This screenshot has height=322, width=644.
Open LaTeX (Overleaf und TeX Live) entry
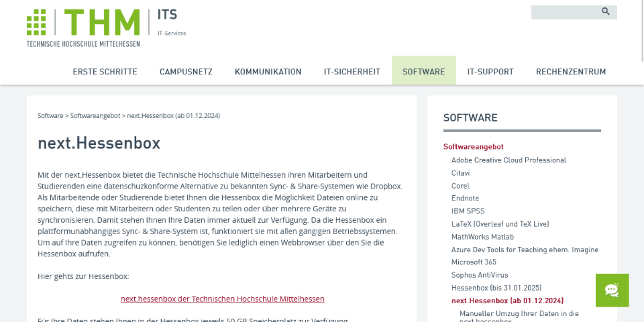pyautogui.click(x=500, y=224)
